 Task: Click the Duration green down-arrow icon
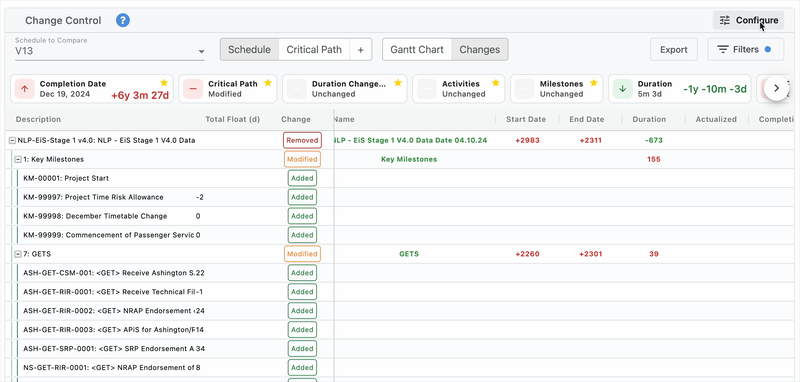coord(622,89)
